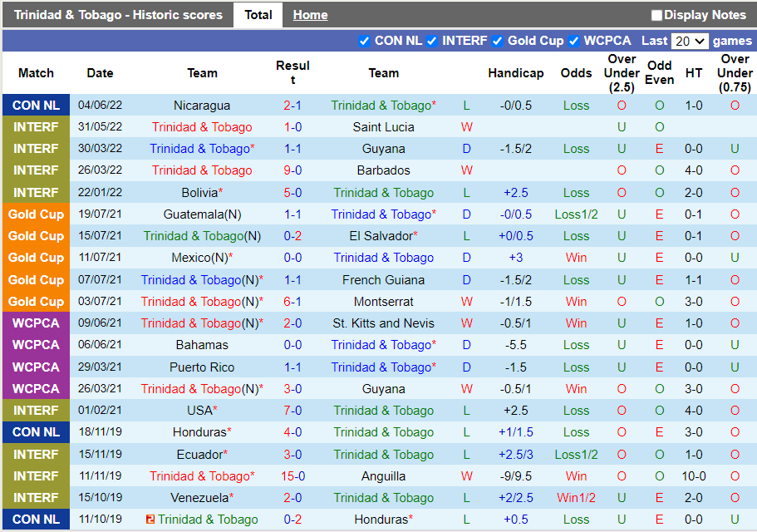Select the Total tab
757x532 pixels.
tap(258, 15)
